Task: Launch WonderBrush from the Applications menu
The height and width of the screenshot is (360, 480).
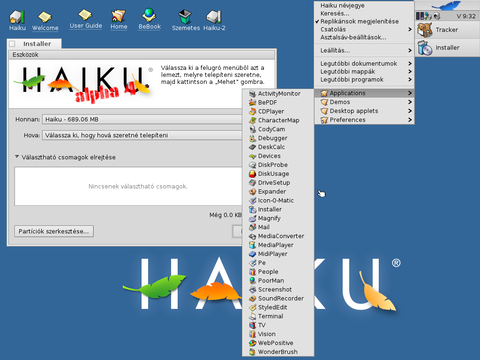Action: [278, 352]
